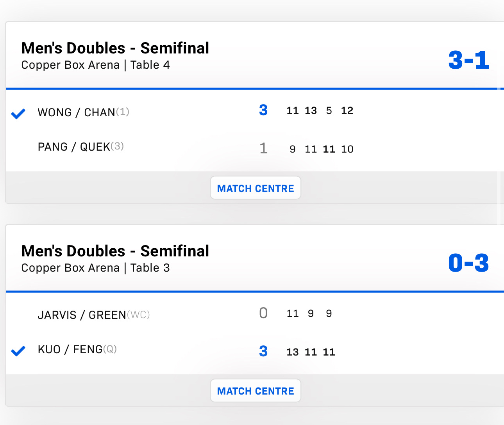The image size is (504, 425).
Task: Select the JARVIS / GREEN team name
Action: click(x=82, y=315)
